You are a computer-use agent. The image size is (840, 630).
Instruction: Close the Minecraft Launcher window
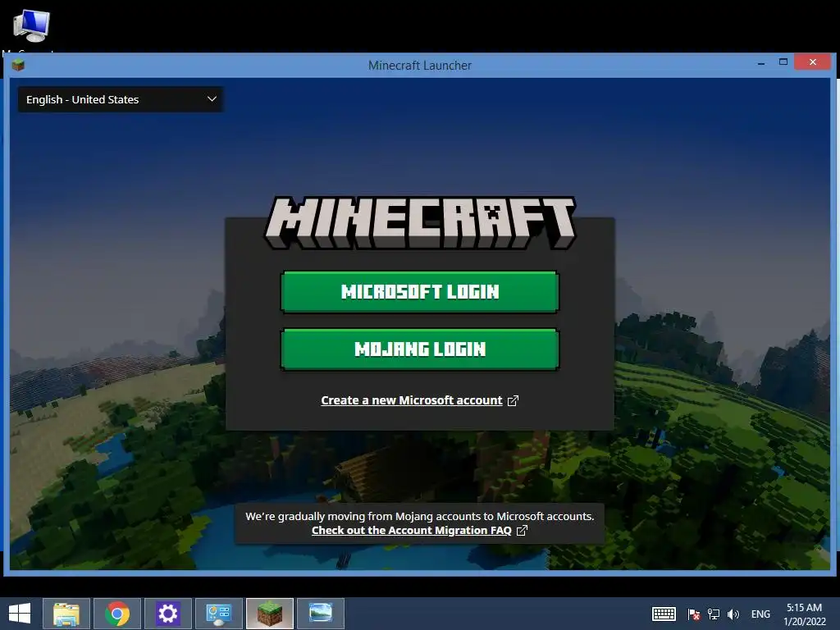coord(813,62)
